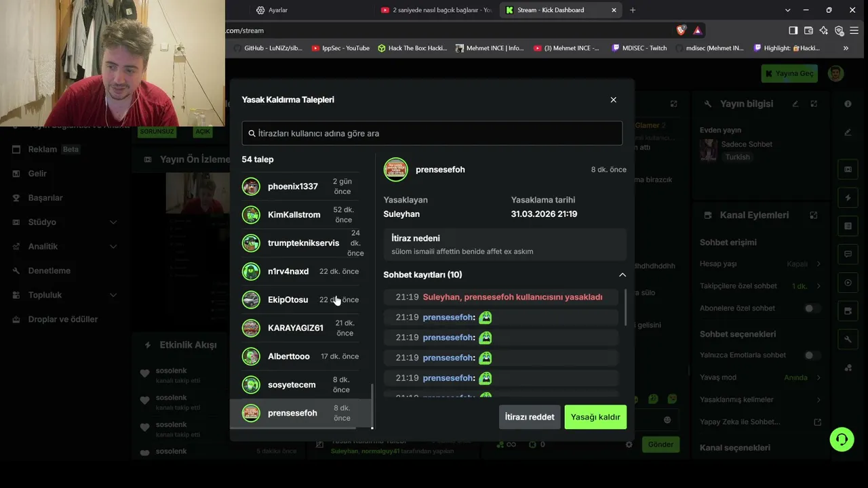Click phoenix1337's avatar icon

tap(252, 186)
